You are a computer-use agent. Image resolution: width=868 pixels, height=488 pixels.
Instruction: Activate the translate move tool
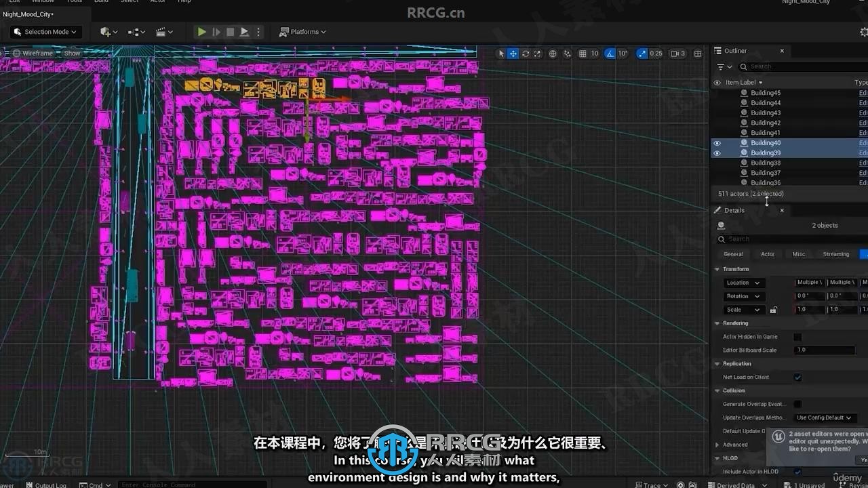tap(513, 54)
